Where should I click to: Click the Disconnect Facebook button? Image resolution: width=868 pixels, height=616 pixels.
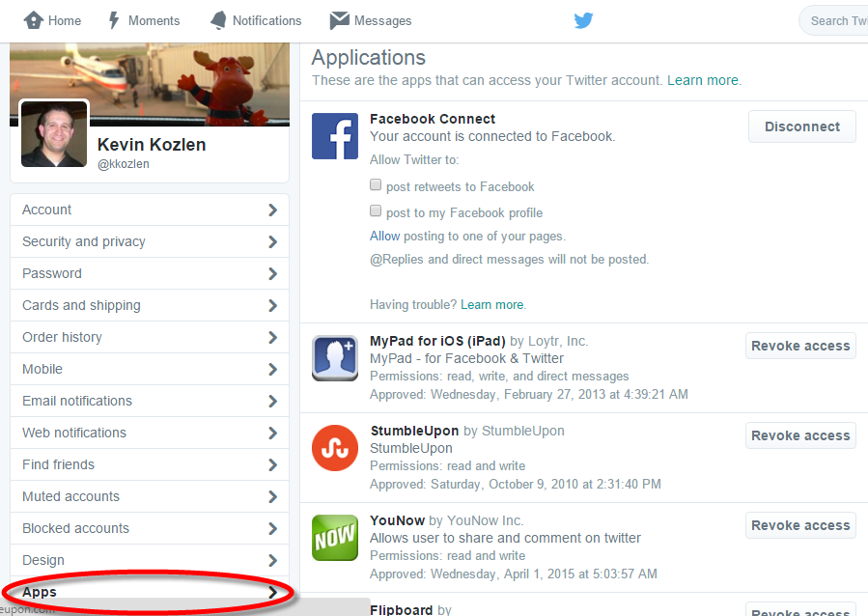pos(802,126)
